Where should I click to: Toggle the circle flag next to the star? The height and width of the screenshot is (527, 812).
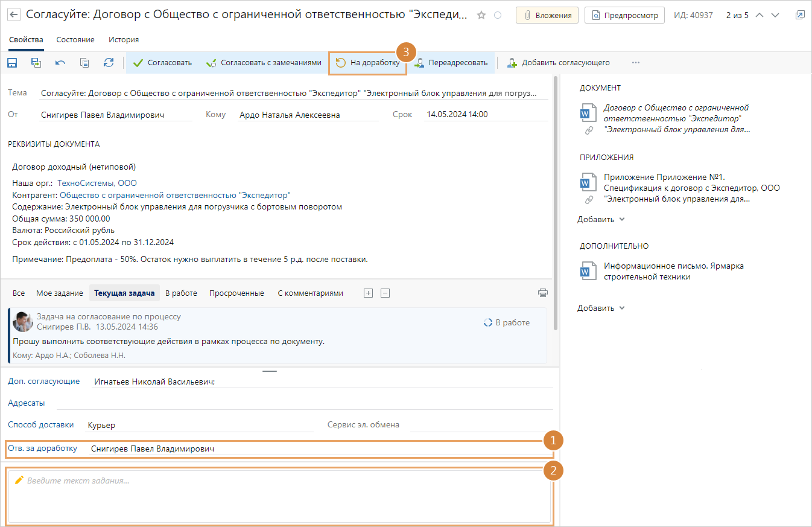point(498,15)
